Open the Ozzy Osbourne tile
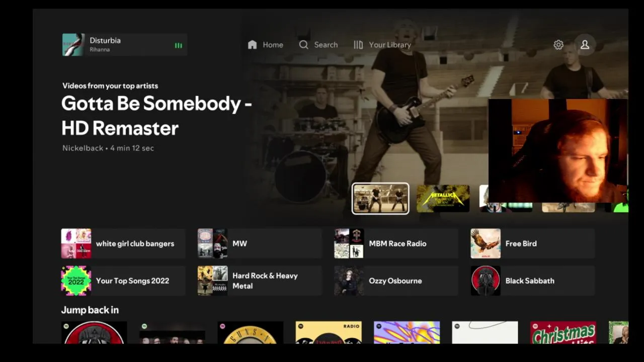 (x=396, y=281)
